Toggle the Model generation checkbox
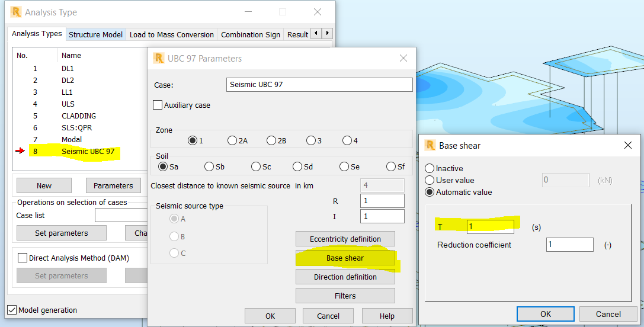The height and width of the screenshot is (327, 644). 12,310
